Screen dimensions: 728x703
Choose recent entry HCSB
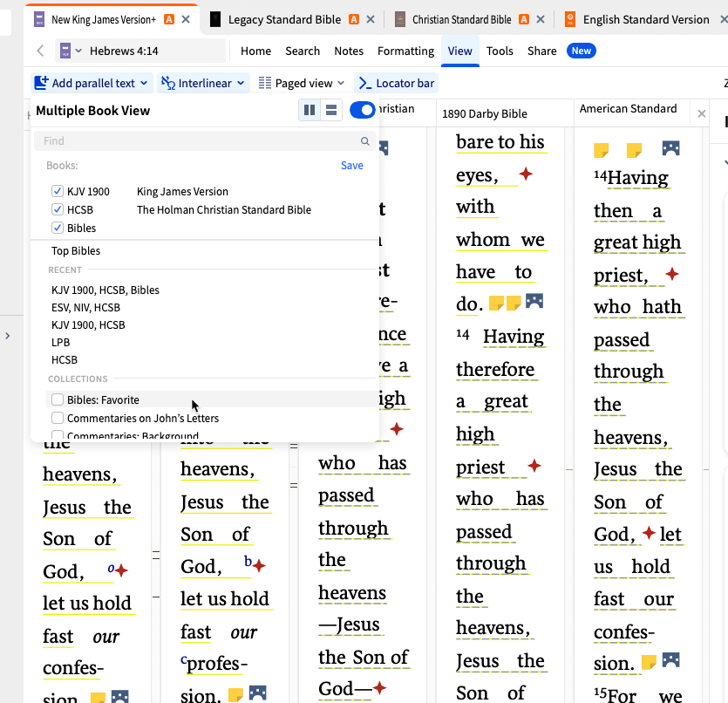(65, 360)
